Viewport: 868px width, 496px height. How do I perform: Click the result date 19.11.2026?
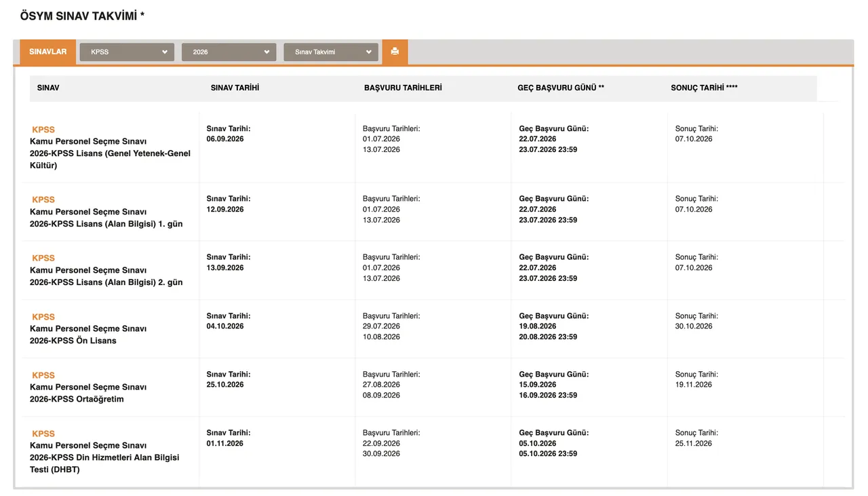coord(694,385)
